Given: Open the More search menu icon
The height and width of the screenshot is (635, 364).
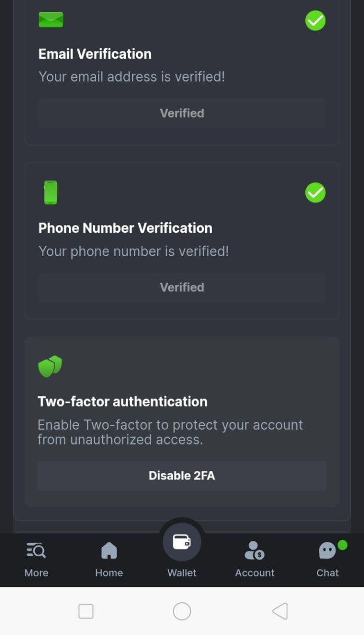Looking at the screenshot, I should pyautogui.click(x=36, y=551).
